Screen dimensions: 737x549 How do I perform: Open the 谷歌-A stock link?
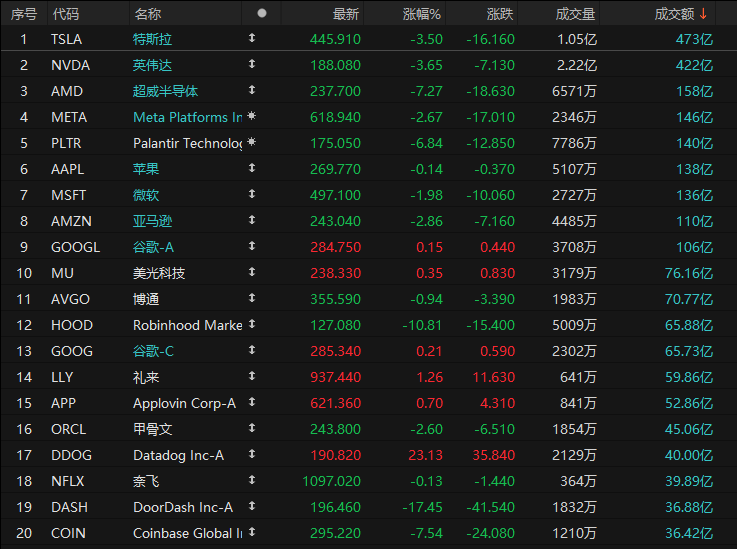coord(153,247)
